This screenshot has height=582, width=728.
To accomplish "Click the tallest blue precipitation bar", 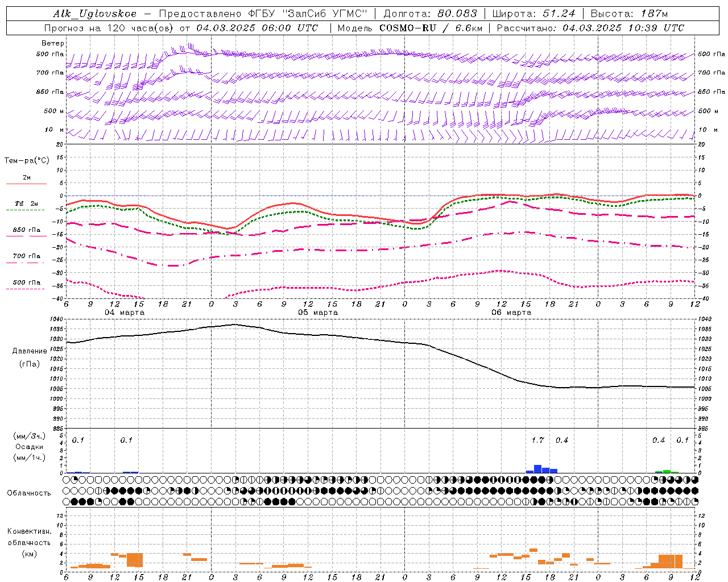I will click(x=537, y=469).
